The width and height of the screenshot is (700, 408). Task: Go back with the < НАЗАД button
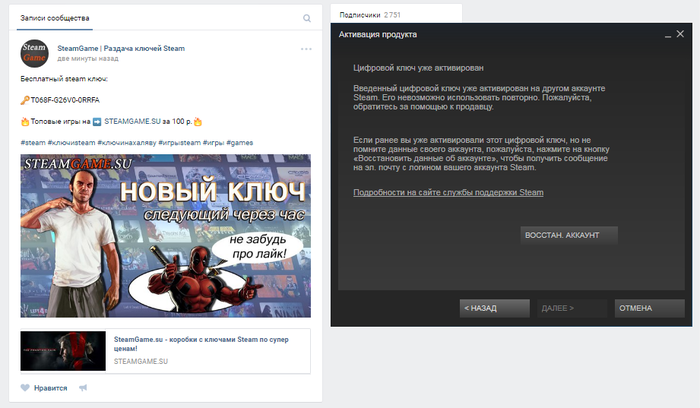click(x=495, y=309)
